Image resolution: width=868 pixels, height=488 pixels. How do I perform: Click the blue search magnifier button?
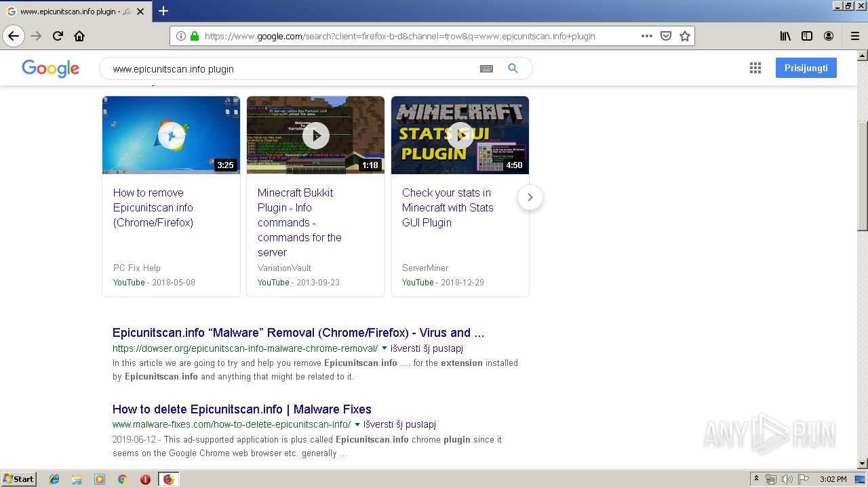pyautogui.click(x=513, y=68)
